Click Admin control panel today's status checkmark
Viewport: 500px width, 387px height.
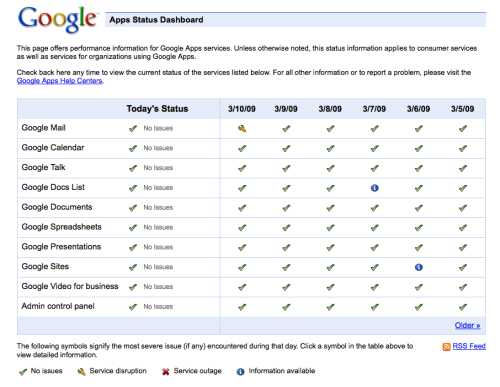click(x=133, y=307)
